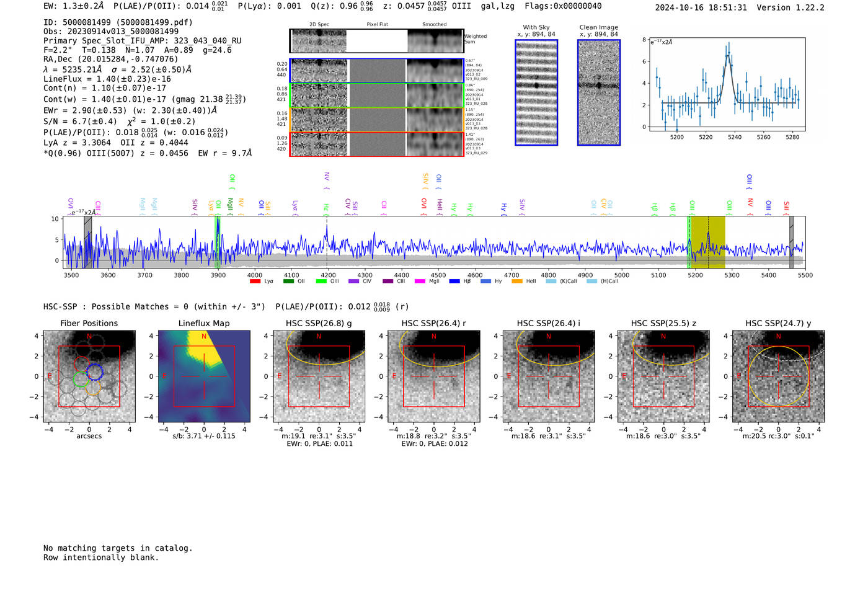This screenshot has height=591, width=868.
Task: Select the HSC SSP(26.4) i cutout
Action: click(549, 376)
